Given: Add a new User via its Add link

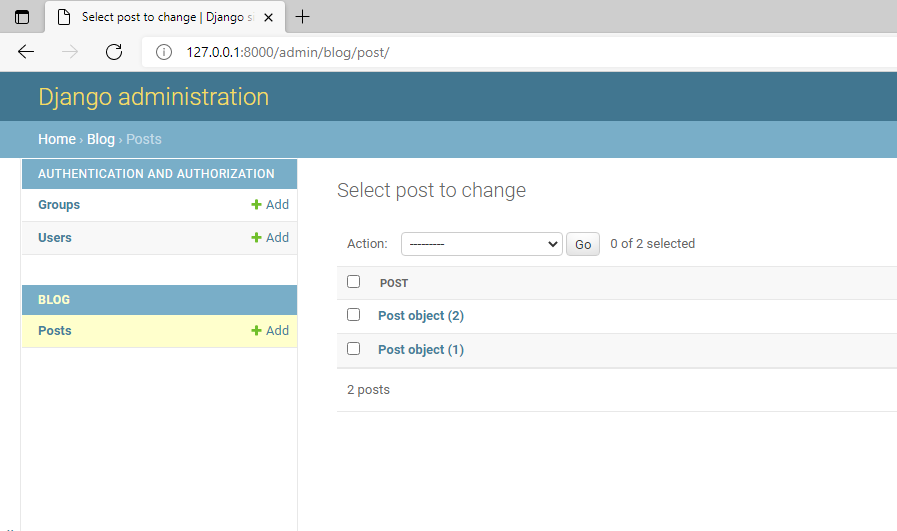Looking at the screenshot, I should pyautogui.click(x=270, y=237).
